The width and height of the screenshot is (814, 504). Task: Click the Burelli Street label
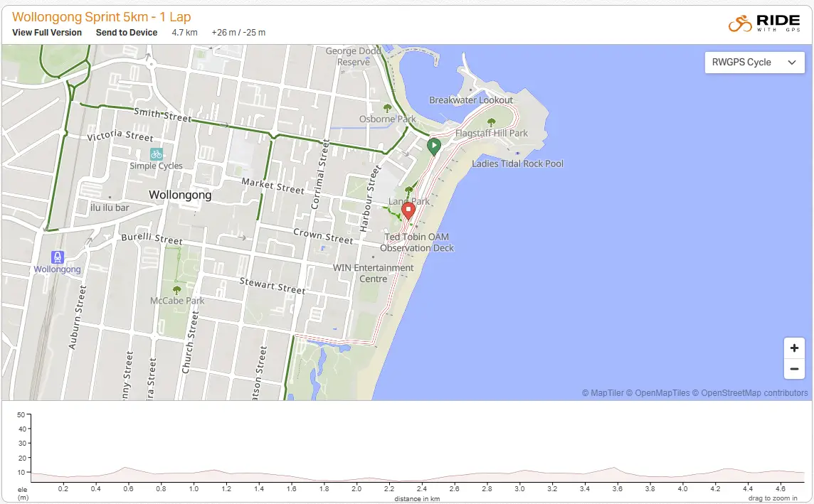click(152, 239)
